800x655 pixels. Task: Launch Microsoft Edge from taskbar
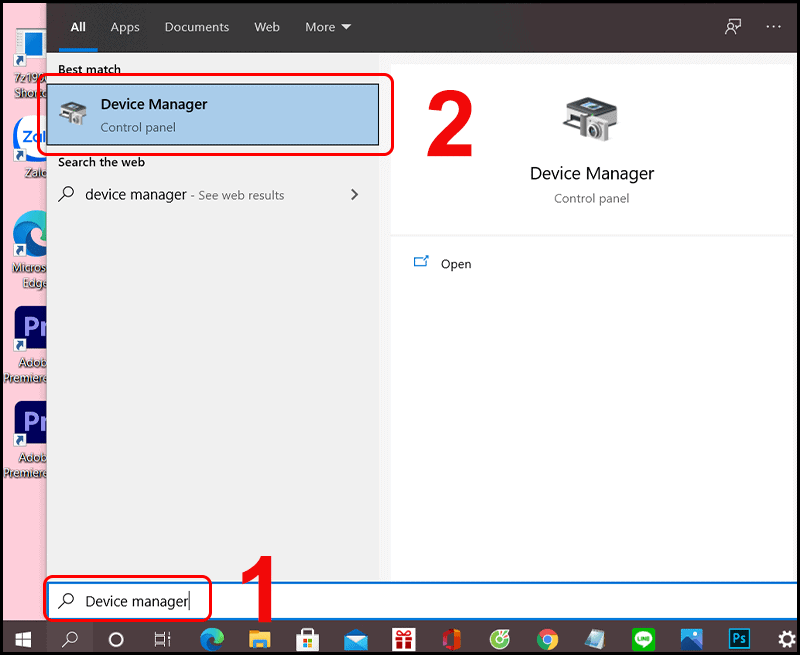click(x=211, y=638)
